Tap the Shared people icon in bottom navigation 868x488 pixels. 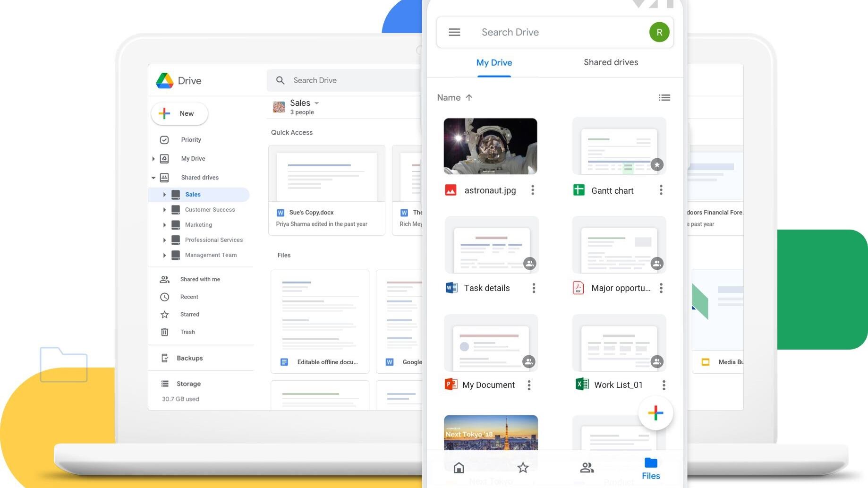pos(587,468)
